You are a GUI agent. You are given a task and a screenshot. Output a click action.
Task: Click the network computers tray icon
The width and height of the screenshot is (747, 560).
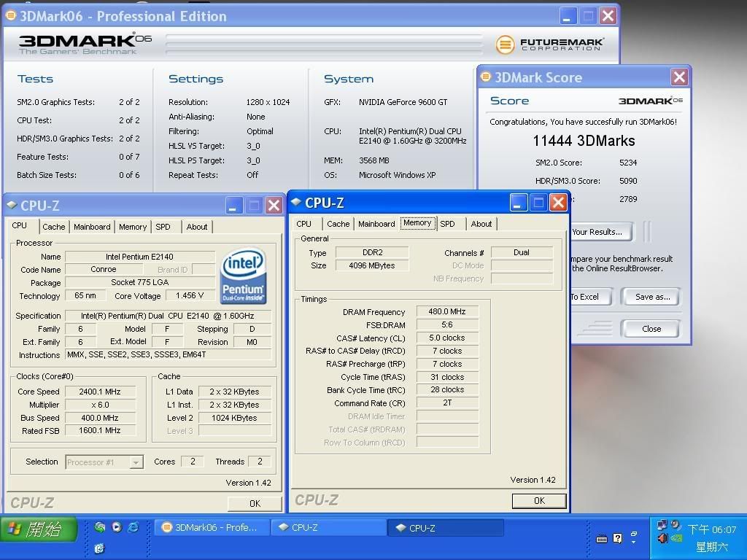662,525
